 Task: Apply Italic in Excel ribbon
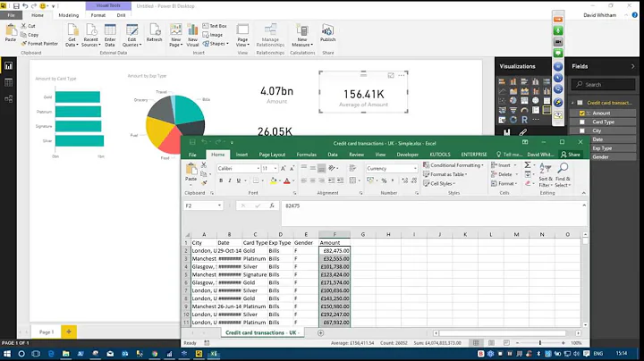[230, 180]
